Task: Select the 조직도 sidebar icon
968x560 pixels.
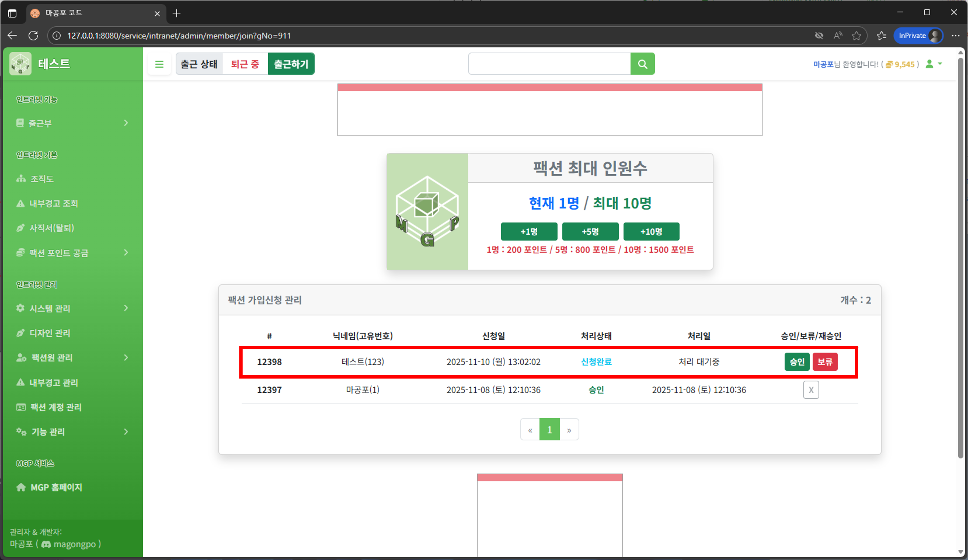Action: (x=21, y=179)
